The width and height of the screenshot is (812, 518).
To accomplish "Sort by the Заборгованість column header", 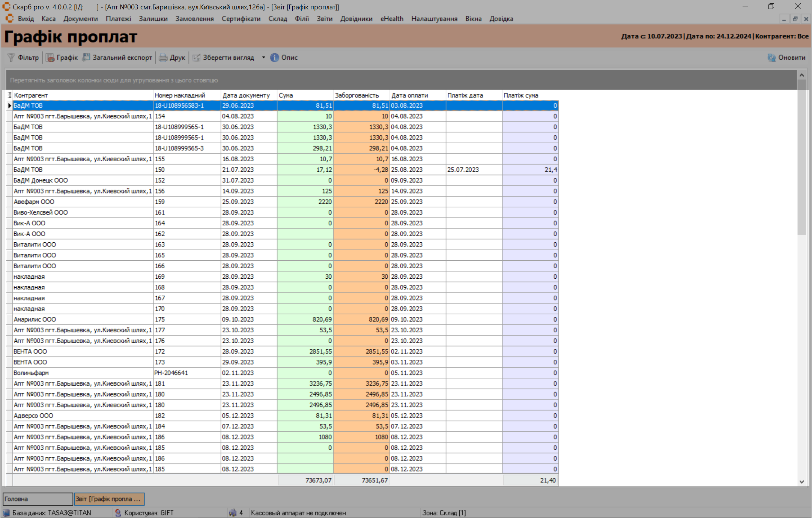I will (356, 95).
